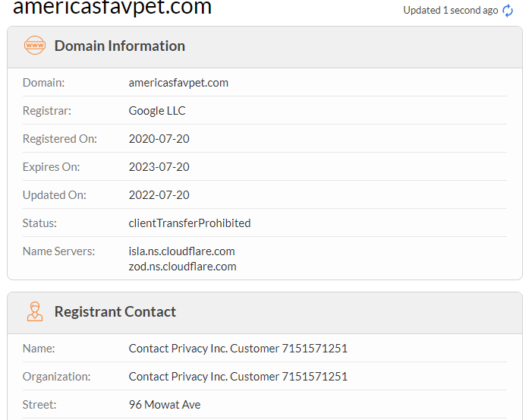This screenshot has width=532, height=420.
Task: Click the domain value americasfavpet.com
Action: pos(178,83)
